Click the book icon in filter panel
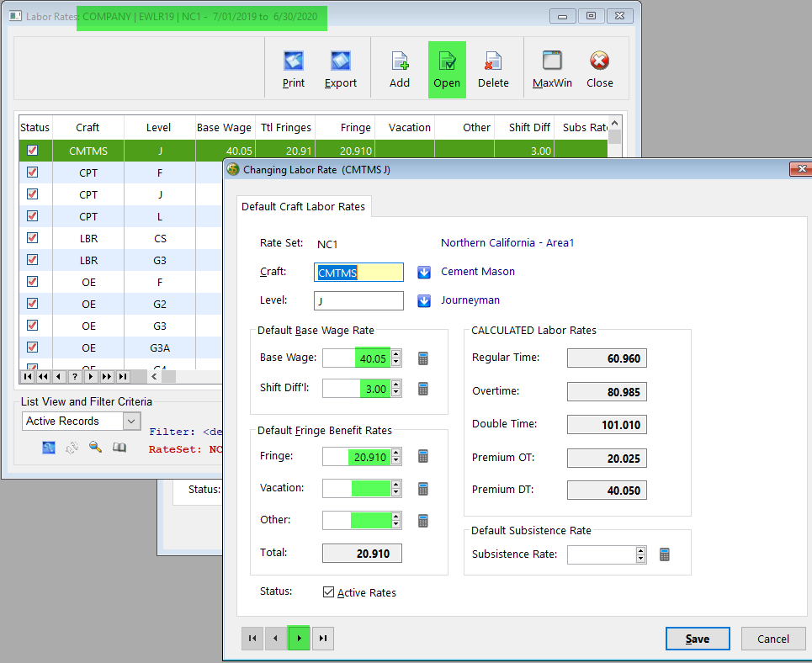The width and height of the screenshot is (812, 663). coord(119,447)
